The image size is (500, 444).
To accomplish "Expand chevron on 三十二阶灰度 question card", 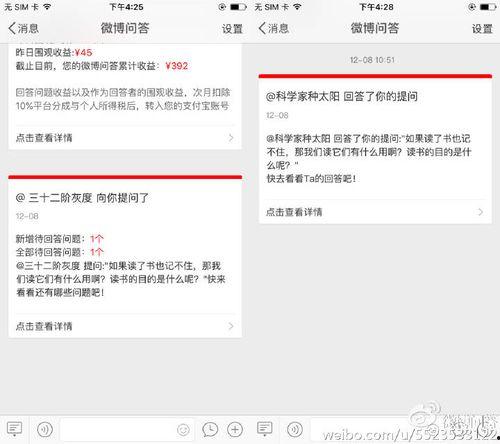I will coord(231,326).
